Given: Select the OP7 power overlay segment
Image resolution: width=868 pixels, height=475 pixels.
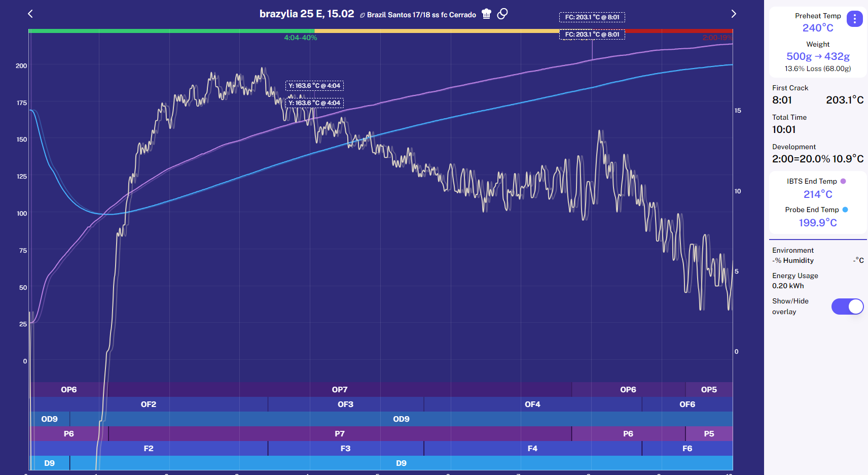Looking at the screenshot, I should (x=339, y=390).
